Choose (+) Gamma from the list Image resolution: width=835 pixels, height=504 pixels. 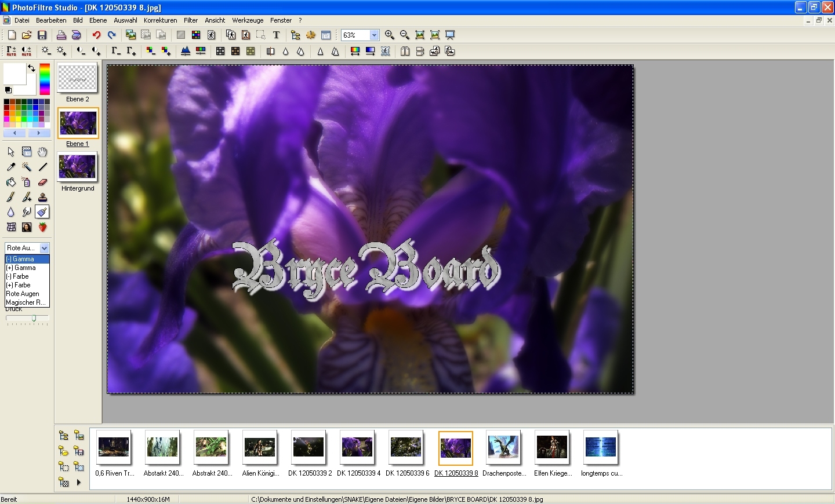pos(27,268)
